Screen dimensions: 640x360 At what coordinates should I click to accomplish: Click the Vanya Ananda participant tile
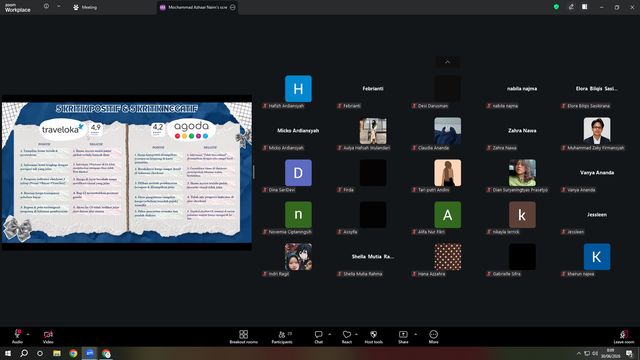597,173
